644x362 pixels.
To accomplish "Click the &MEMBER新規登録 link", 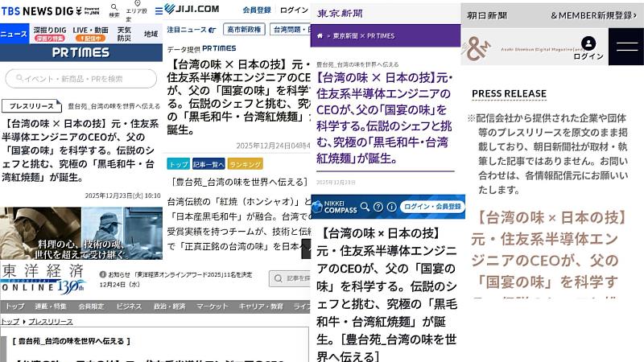I will coord(594,15).
